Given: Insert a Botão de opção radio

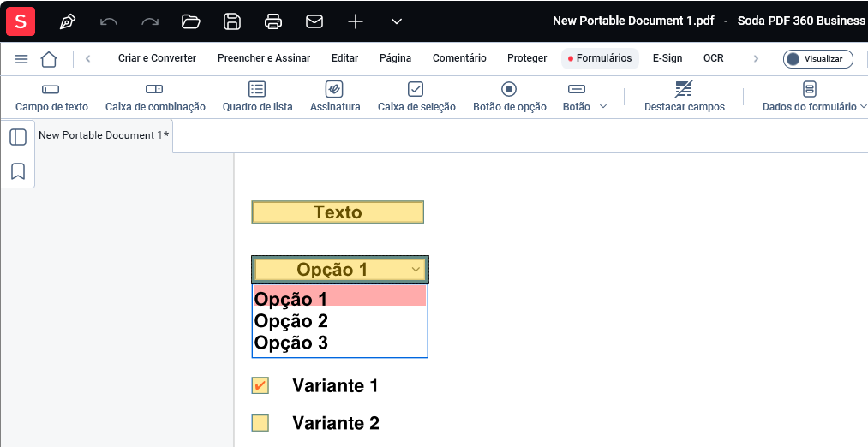Looking at the screenshot, I should [509, 97].
